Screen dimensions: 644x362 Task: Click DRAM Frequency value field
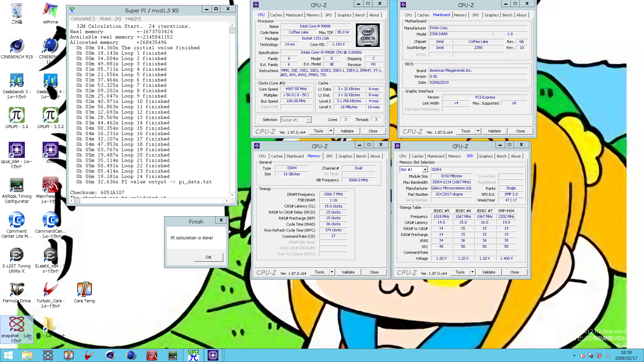[x=333, y=194]
